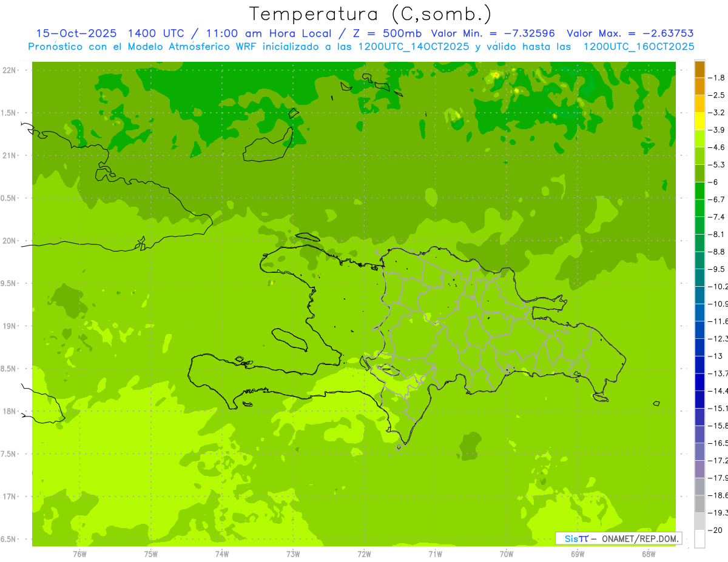
Task: Click the '-5.3' colorbar label
Action: pyautogui.click(x=716, y=165)
